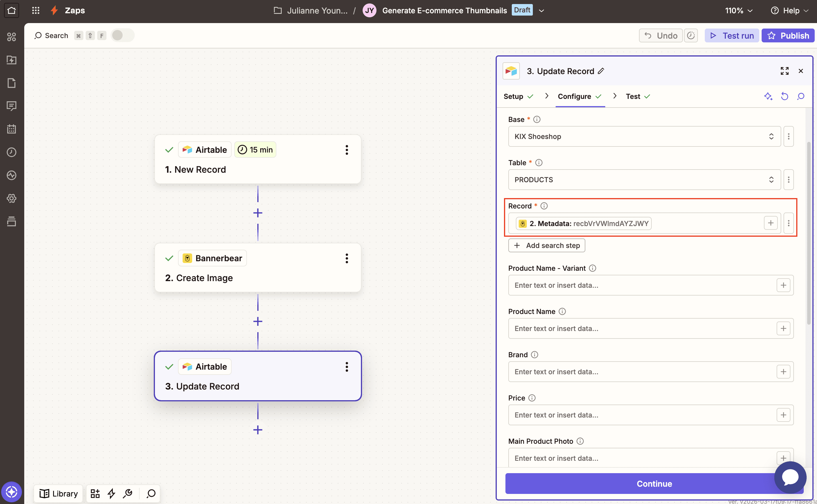Image resolution: width=817 pixels, height=504 pixels.
Task: Click the Add search step button
Action: coord(546,245)
